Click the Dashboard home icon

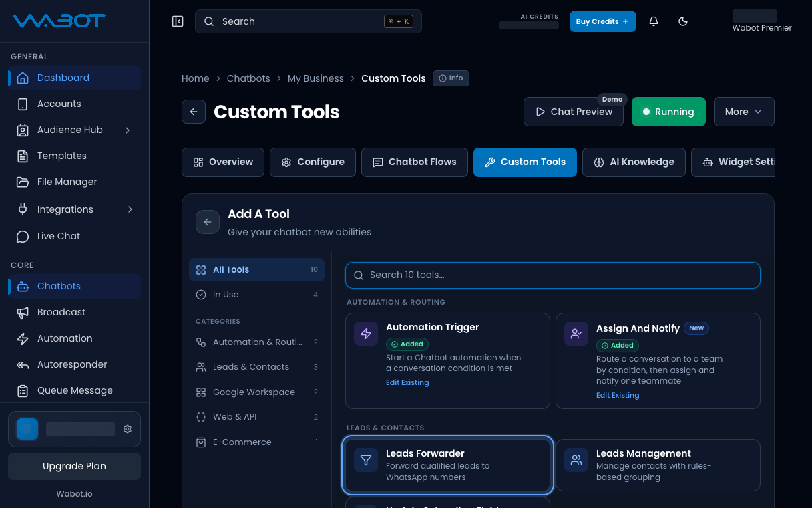coord(23,78)
